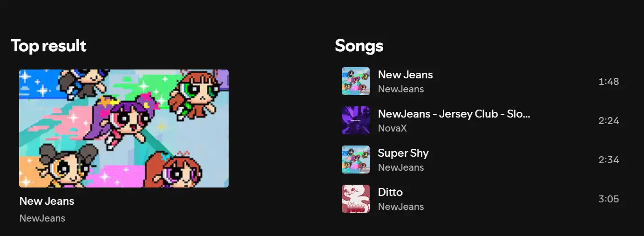Select the New Jeans song title
This screenshot has width=644, height=236.
405,75
